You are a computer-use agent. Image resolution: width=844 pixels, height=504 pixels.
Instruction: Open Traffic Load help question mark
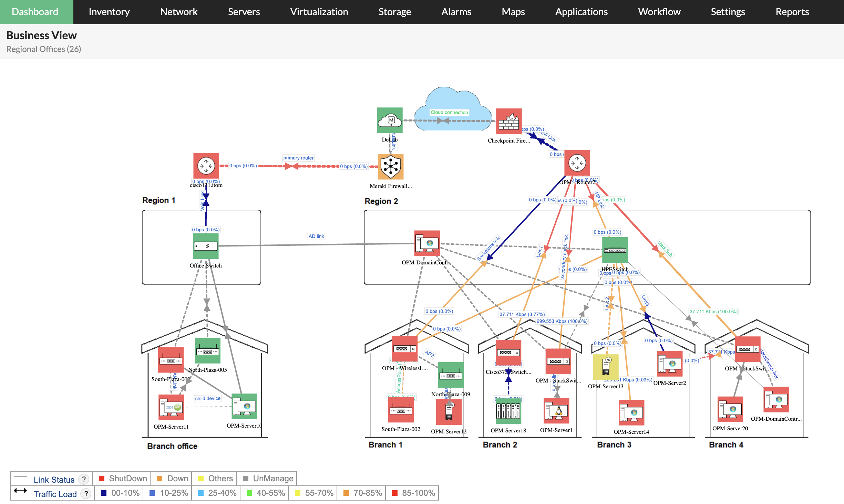click(x=86, y=494)
